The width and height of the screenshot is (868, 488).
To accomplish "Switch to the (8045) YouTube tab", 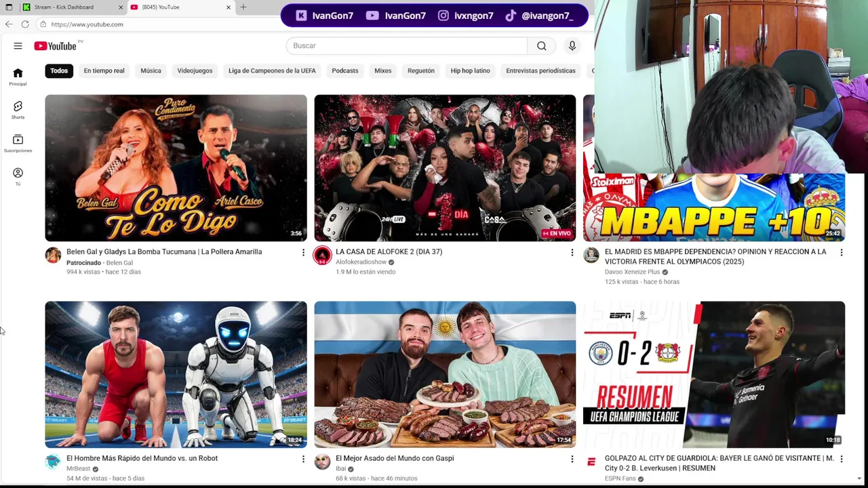I will [x=180, y=7].
